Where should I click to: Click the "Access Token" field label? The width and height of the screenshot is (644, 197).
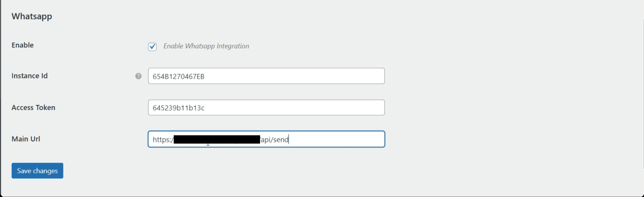33,108
